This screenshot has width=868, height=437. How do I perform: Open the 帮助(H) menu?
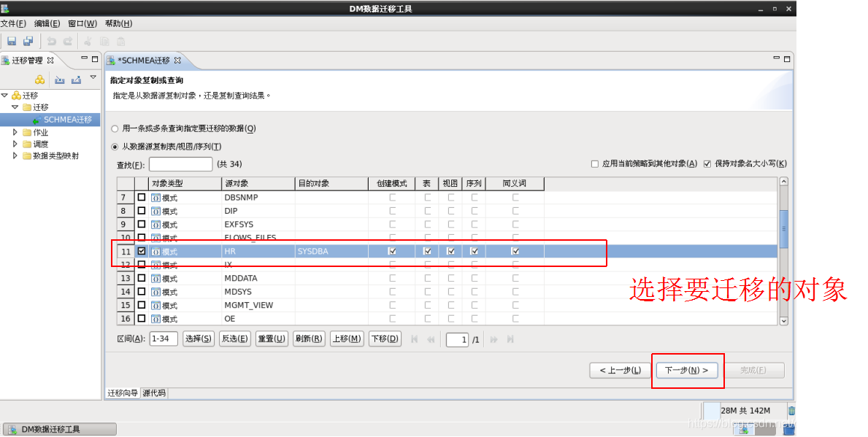tap(118, 23)
